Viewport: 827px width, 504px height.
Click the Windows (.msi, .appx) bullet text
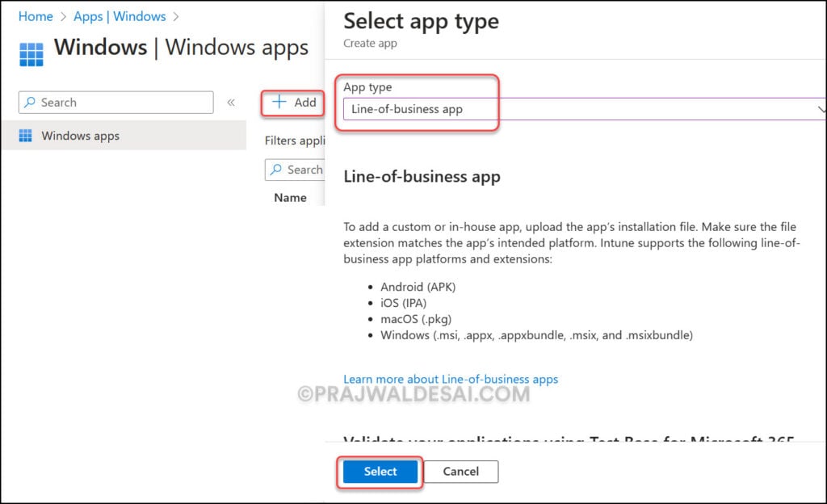537,335
